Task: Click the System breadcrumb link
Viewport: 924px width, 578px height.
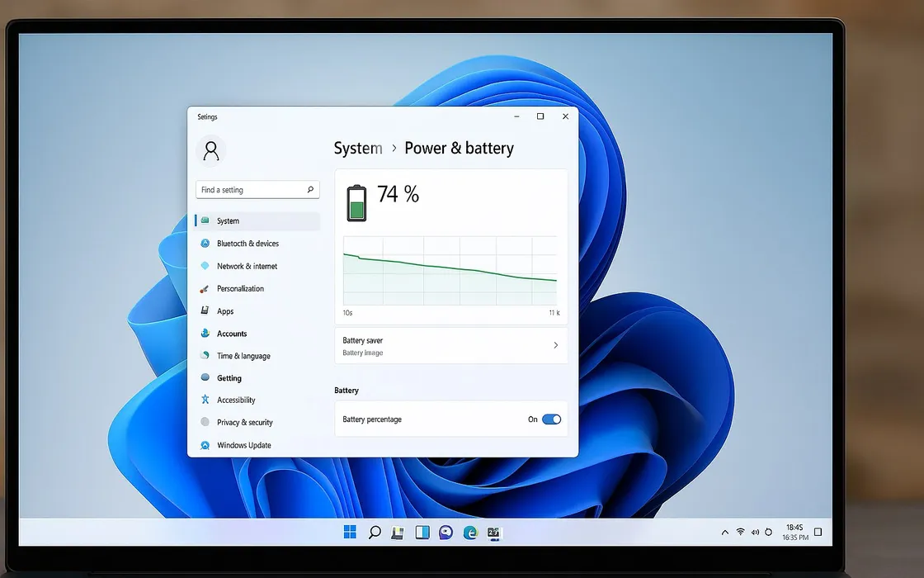Action: (x=358, y=148)
